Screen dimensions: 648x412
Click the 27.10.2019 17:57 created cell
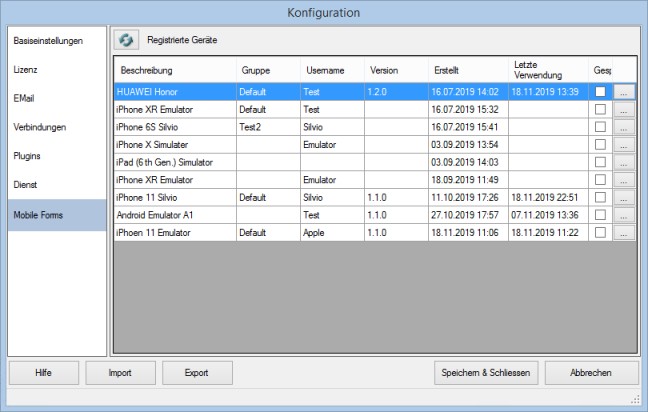[468, 215]
